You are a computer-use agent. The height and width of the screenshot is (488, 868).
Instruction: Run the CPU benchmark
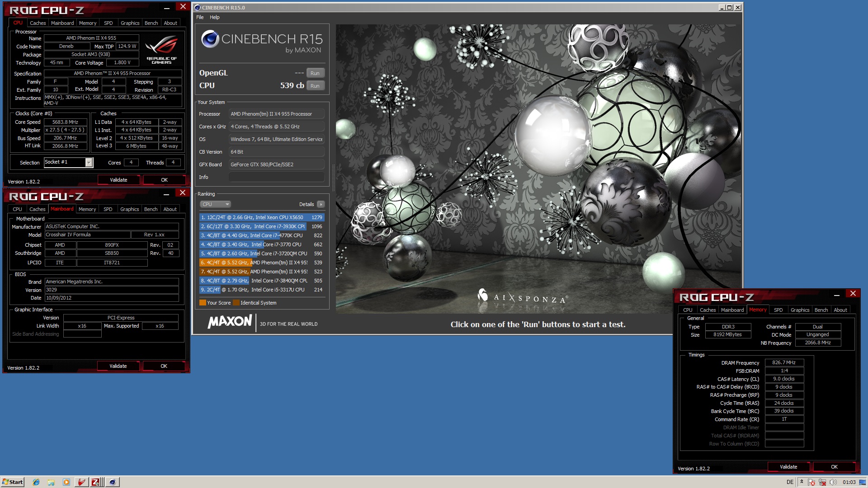pos(315,86)
